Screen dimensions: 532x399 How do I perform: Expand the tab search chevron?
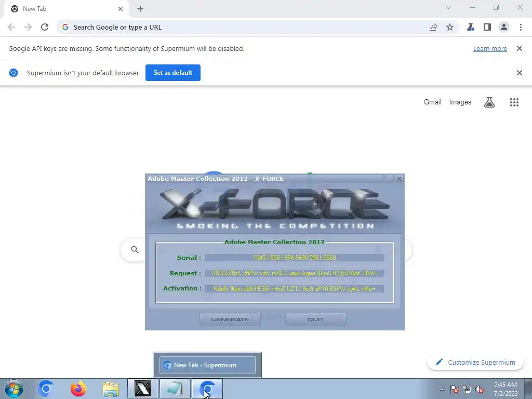click(x=448, y=7)
